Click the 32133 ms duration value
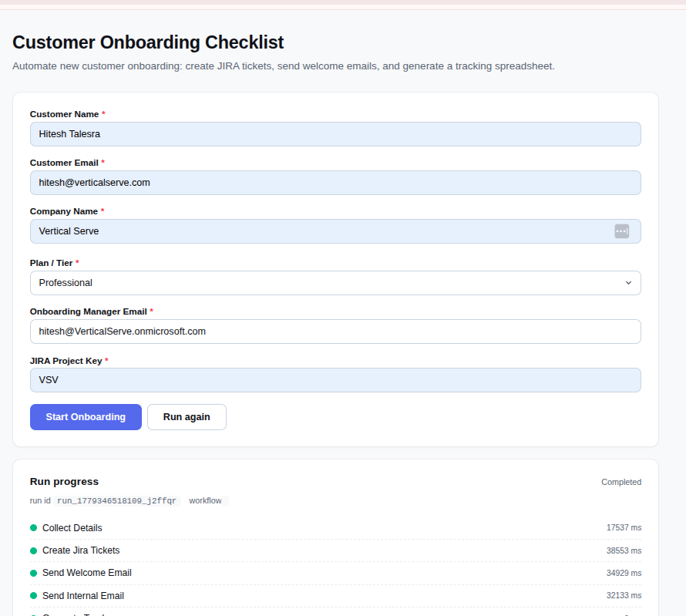 click(x=624, y=595)
